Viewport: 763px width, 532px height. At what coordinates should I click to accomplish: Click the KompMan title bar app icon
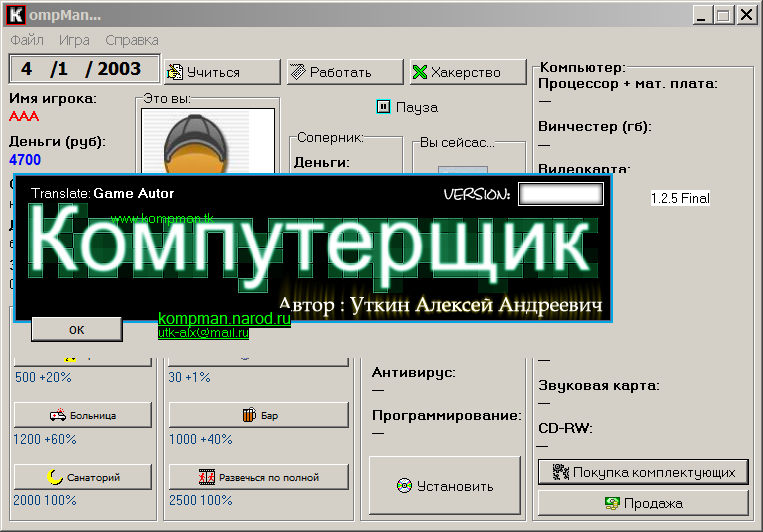click(x=16, y=15)
